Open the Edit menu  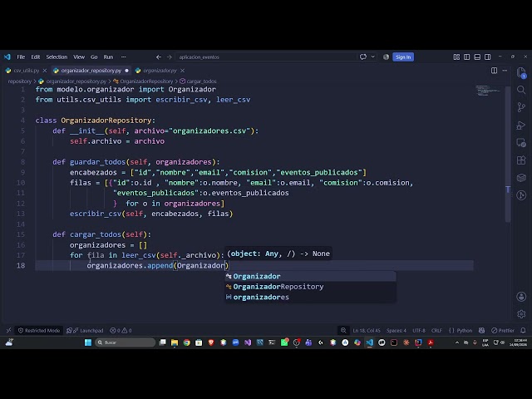click(x=36, y=57)
